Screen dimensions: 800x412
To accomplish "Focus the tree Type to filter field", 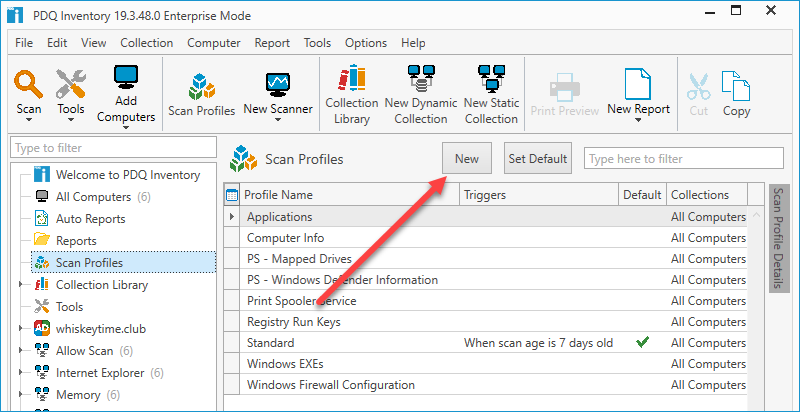I will 113,148.
